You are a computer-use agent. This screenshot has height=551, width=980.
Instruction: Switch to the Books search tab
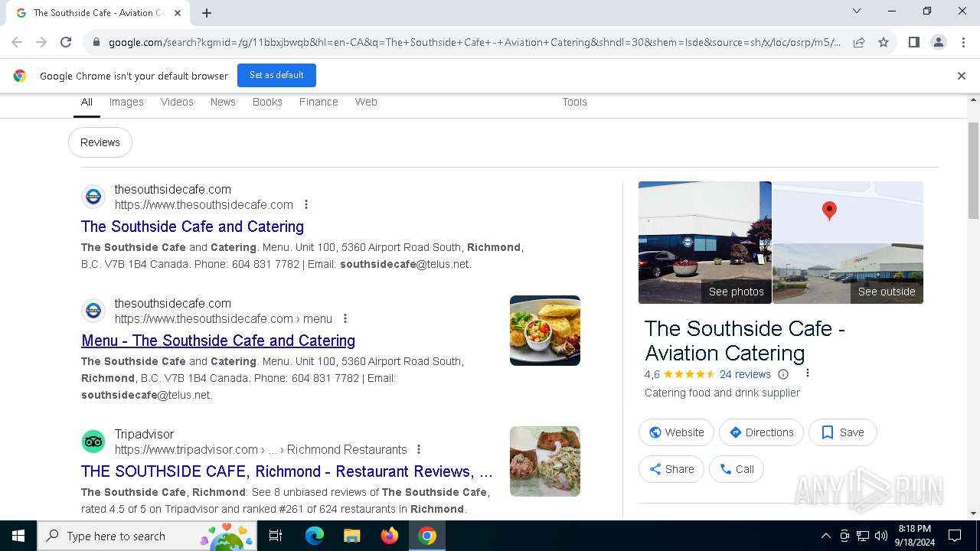[x=267, y=102]
